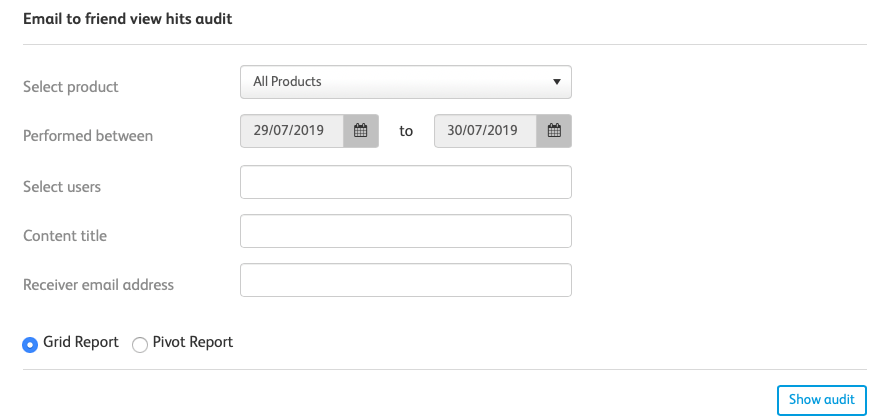This screenshot has height=418, width=869.
Task: Choose the Pivot Report radio circle
Action: [x=140, y=344]
